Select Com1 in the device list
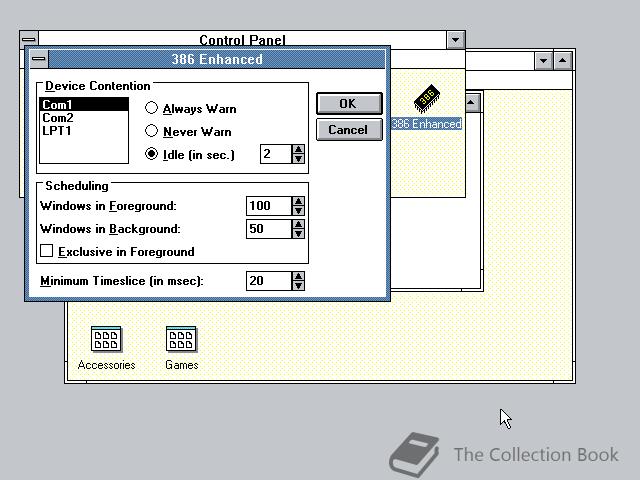This screenshot has width=640, height=480. (x=84, y=104)
